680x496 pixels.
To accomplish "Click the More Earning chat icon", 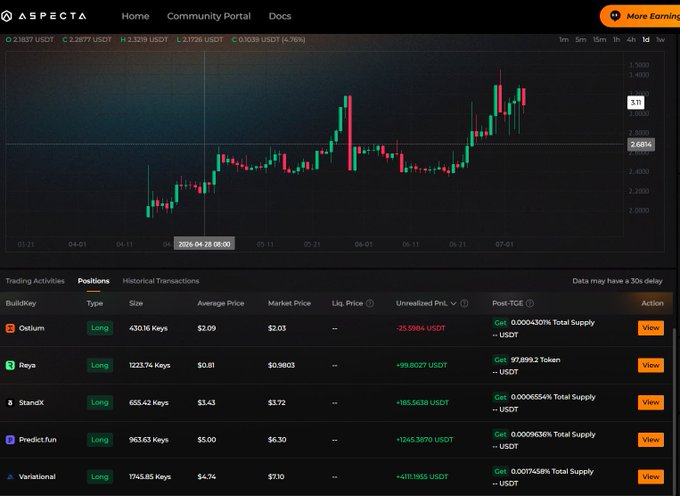I will click(615, 16).
